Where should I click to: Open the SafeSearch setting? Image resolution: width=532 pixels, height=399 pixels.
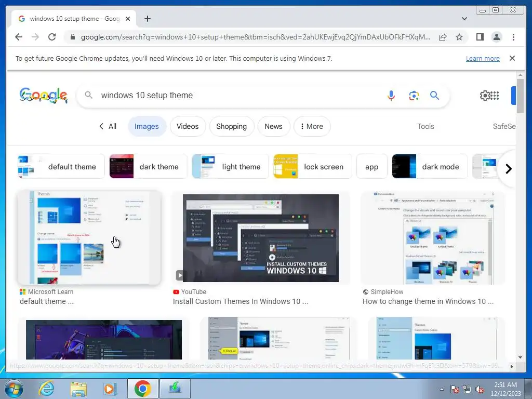tap(504, 126)
